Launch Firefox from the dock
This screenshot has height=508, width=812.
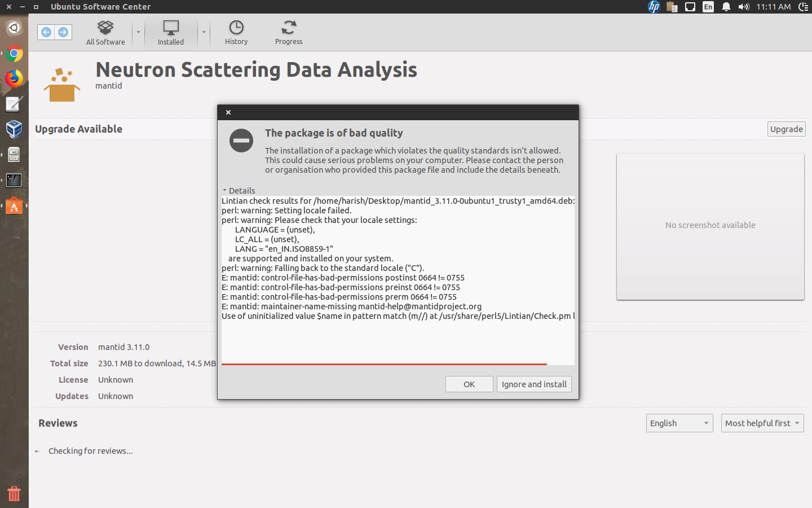pyautogui.click(x=14, y=78)
